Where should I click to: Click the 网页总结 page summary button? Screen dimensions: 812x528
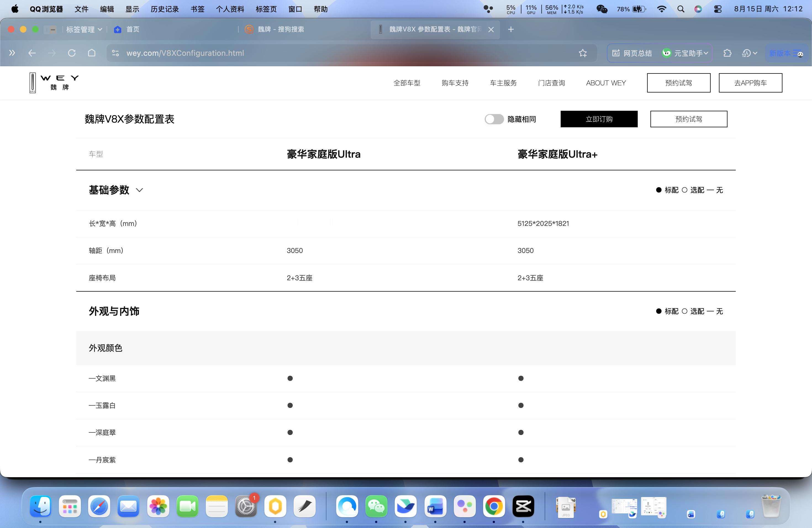pyautogui.click(x=632, y=53)
